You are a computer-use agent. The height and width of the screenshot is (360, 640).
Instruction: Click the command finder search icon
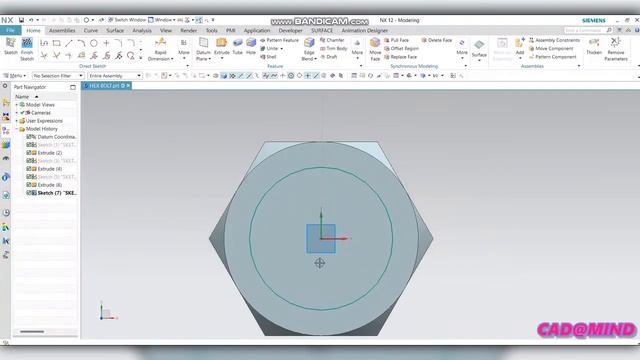tap(609, 30)
